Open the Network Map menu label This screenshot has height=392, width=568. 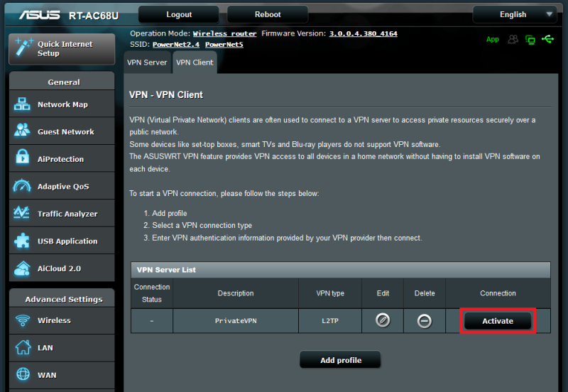pyautogui.click(x=62, y=104)
